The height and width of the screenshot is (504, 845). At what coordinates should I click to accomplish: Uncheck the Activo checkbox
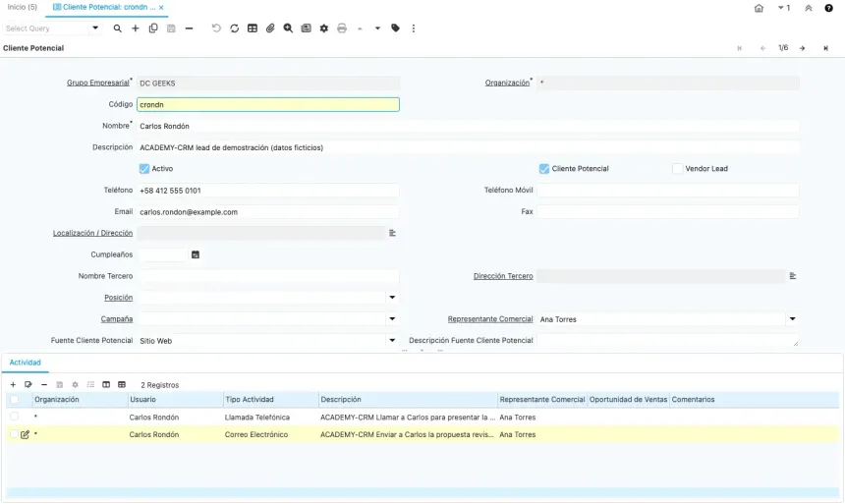pos(143,169)
